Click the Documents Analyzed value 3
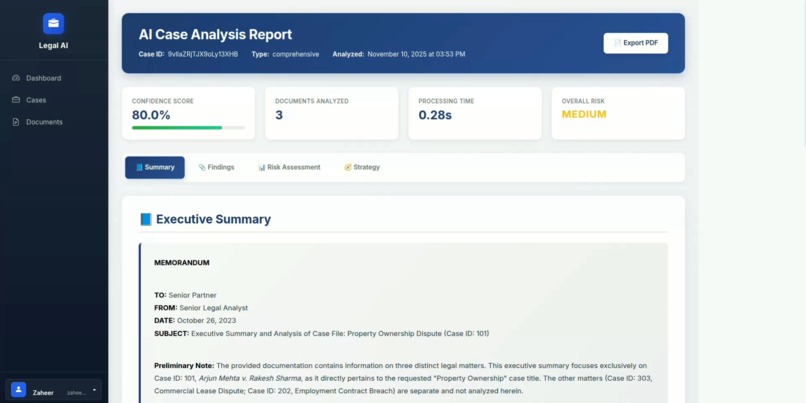This screenshot has width=806, height=403. point(279,115)
